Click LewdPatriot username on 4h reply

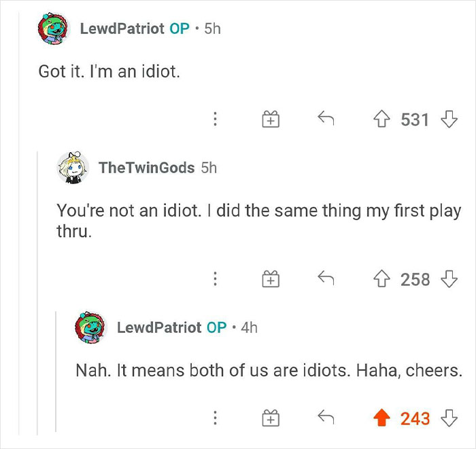pos(158,327)
